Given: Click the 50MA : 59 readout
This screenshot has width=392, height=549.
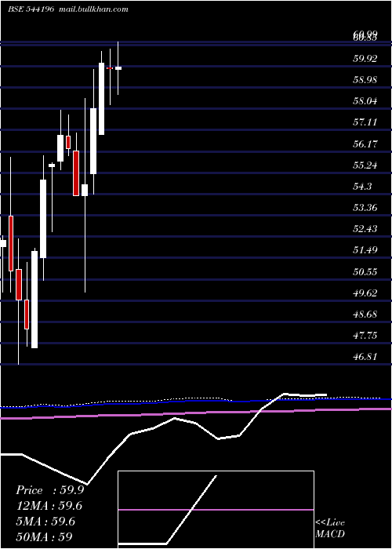Looking at the screenshot, I should (x=44, y=537).
